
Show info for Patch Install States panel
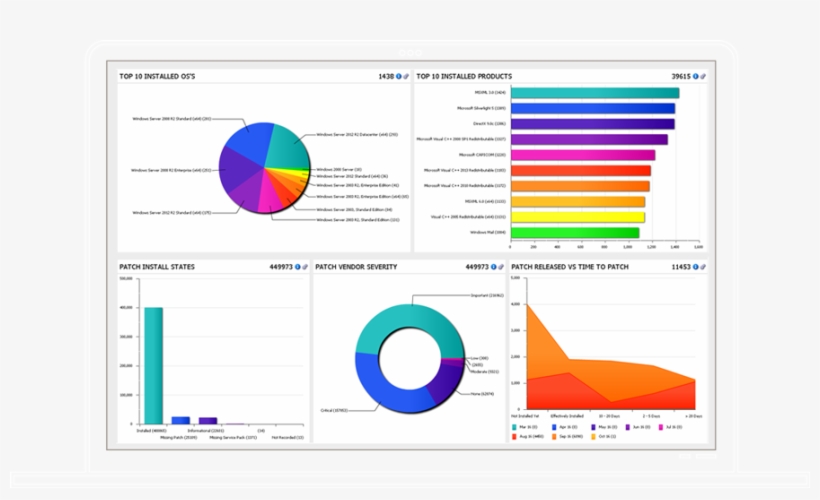pyautogui.click(x=295, y=267)
